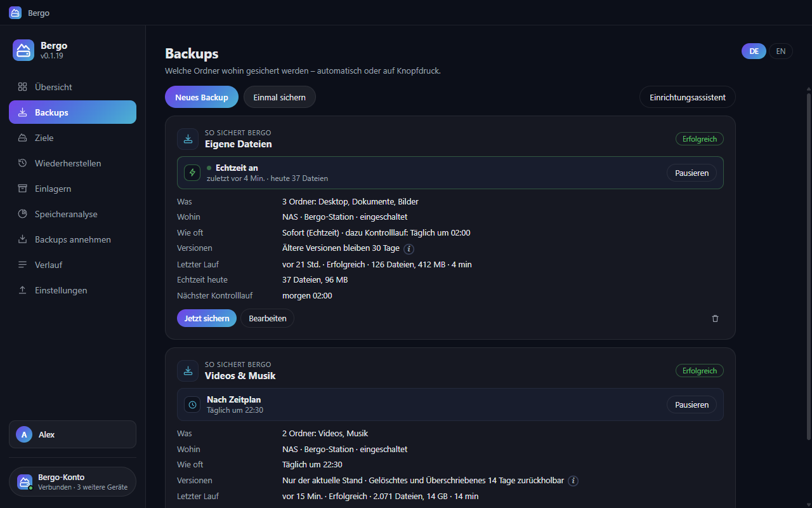Click the Videos & Musik backup card icon
This screenshot has height=508, width=812.
188,371
